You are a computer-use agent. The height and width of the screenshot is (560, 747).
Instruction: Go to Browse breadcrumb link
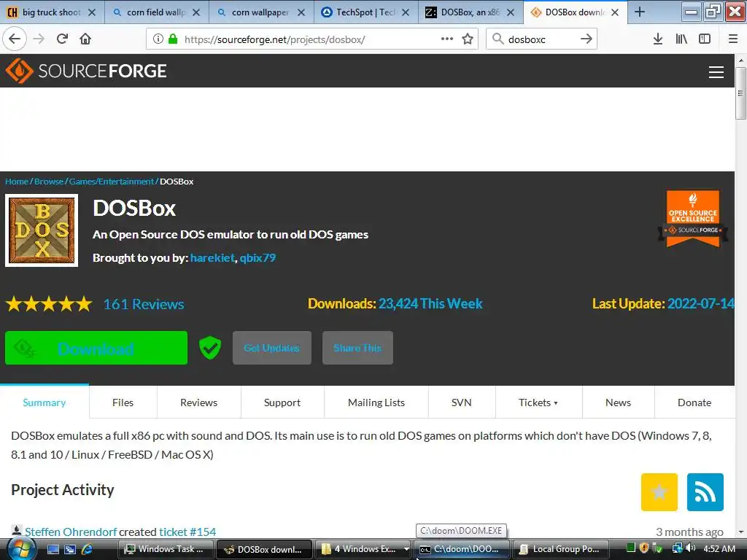[49, 182]
